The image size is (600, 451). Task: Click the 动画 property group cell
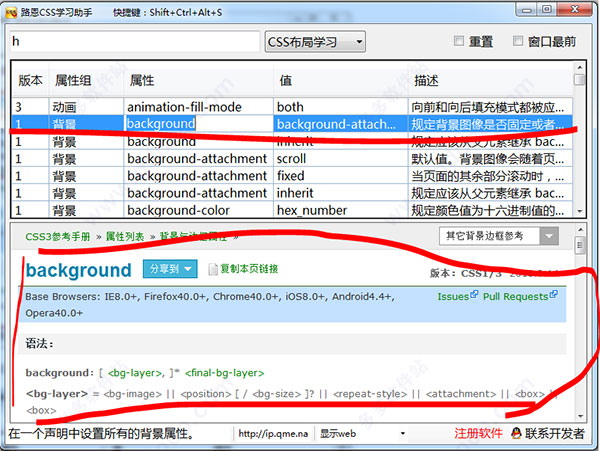86,107
